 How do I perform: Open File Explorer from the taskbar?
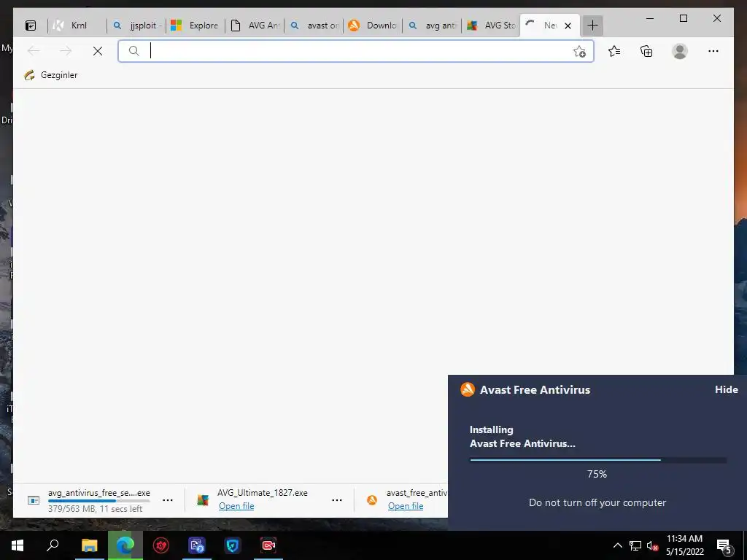tap(89, 545)
